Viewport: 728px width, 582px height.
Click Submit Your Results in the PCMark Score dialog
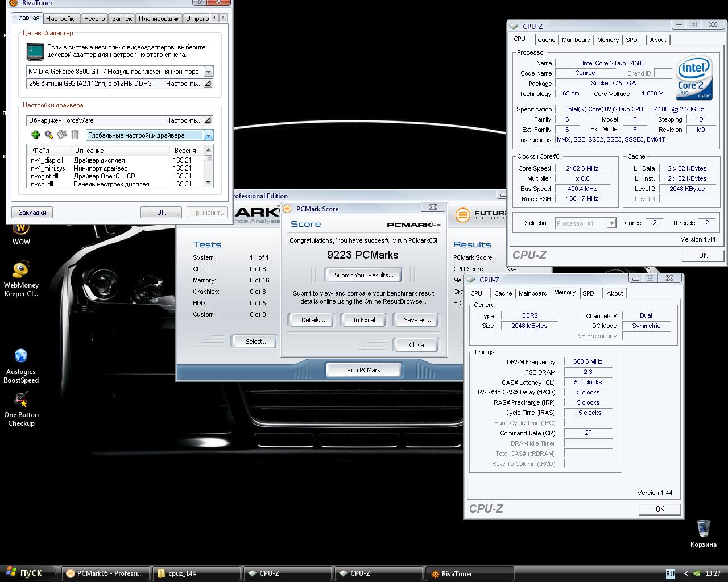coord(363,275)
